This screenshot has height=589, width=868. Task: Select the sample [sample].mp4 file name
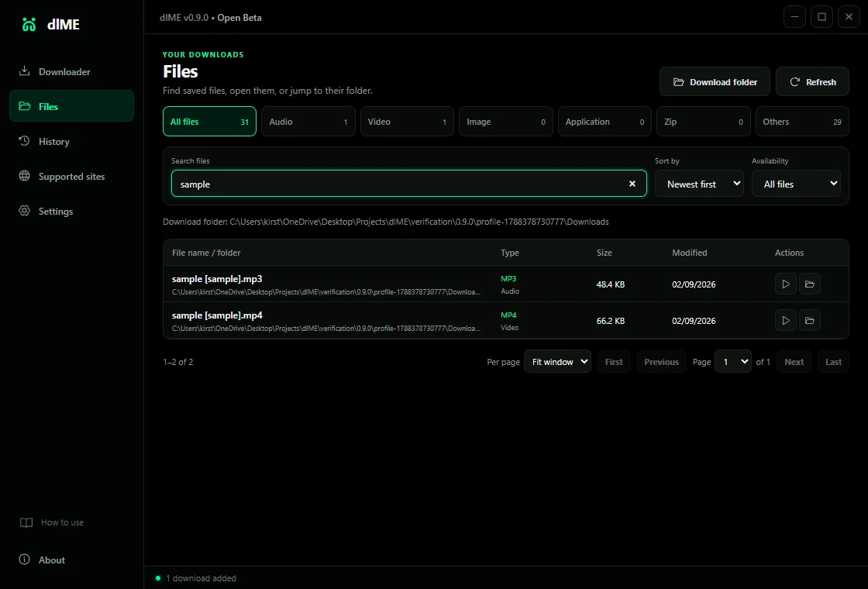[217, 315]
